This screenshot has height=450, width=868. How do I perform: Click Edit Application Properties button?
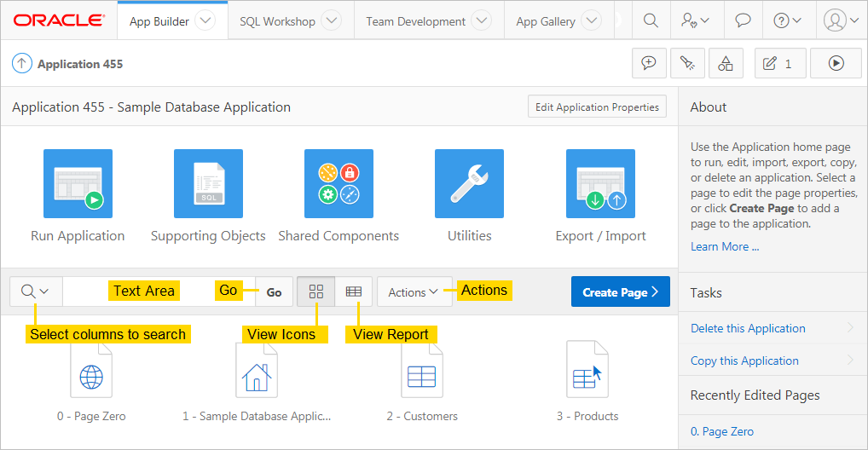pos(597,107)
